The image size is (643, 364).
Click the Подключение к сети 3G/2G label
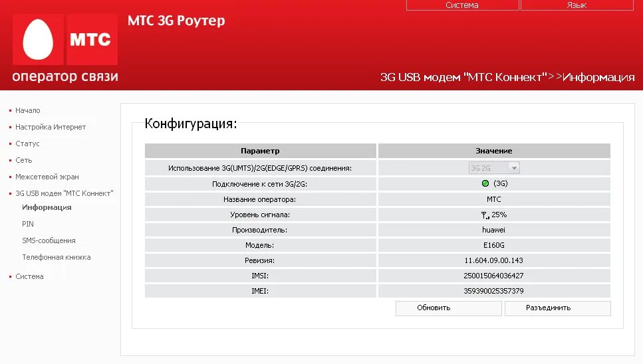[259, 184]
